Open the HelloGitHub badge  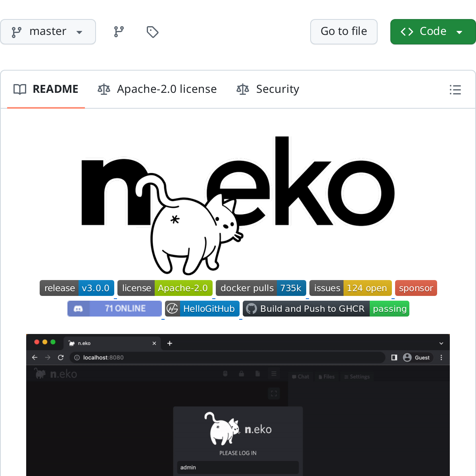(202, 309)
